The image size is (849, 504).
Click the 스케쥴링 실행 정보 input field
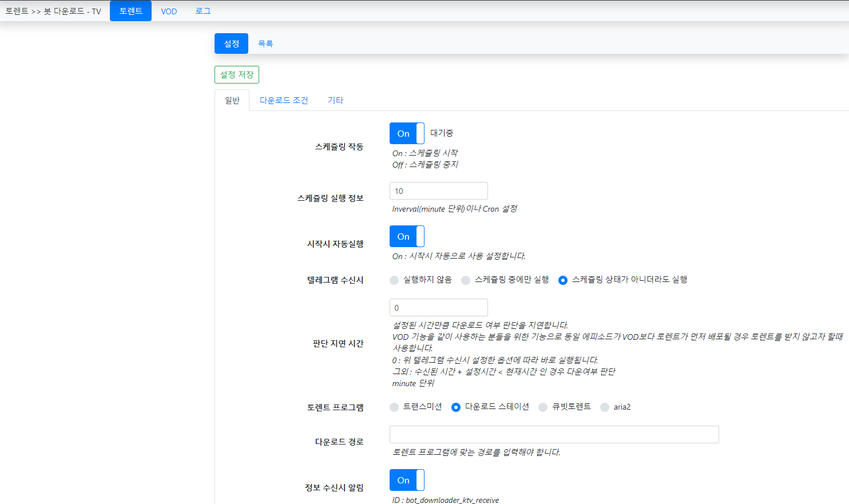(x=439, y=191)
